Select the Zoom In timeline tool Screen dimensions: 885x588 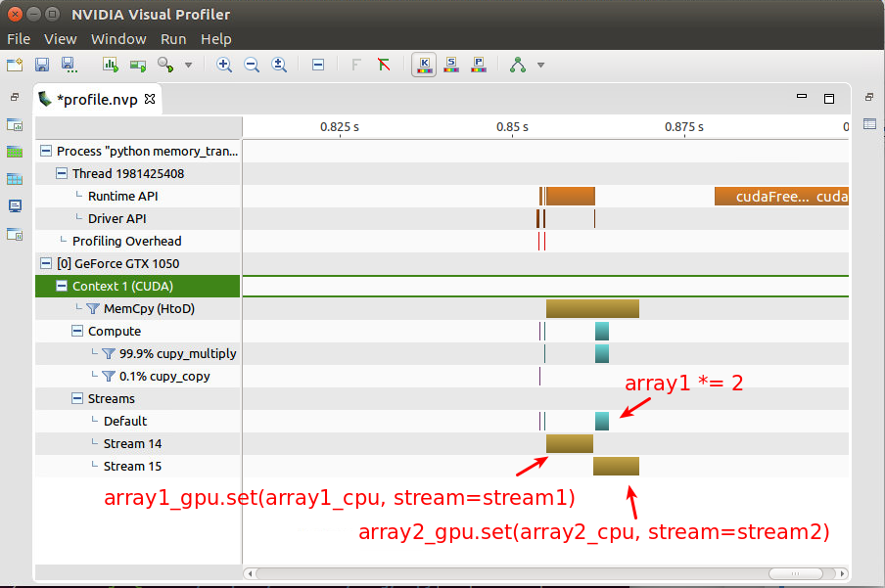224,65
